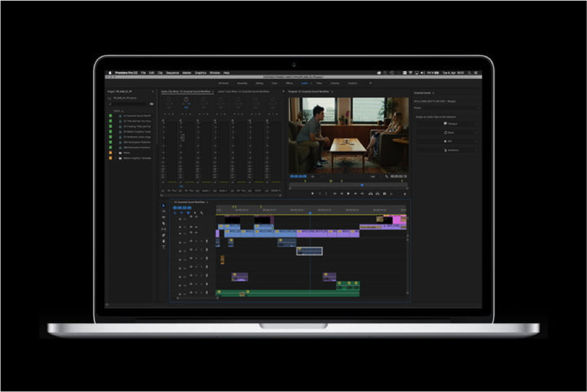Switch to the Editing workspace tab
This screenshot has height=392, width=587.
pyautogui.click(x=260, y=83)
